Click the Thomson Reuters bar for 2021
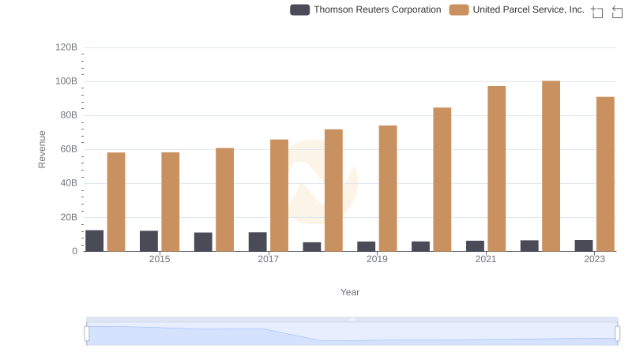632x364 pixels. pos(475,246)
